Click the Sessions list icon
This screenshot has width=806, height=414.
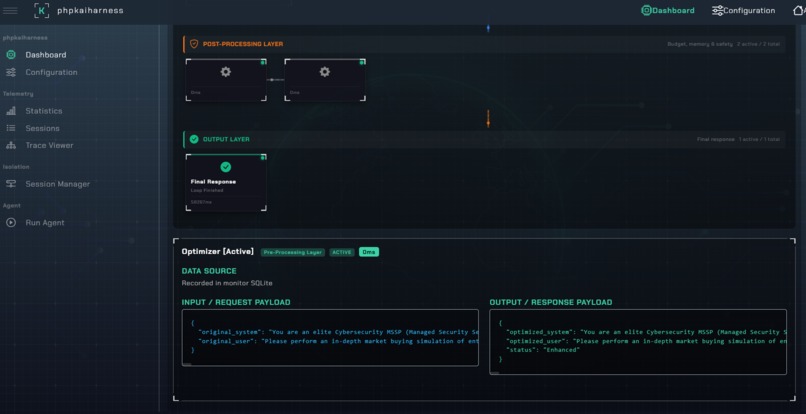pyautogui.click(x=11, y=129)
